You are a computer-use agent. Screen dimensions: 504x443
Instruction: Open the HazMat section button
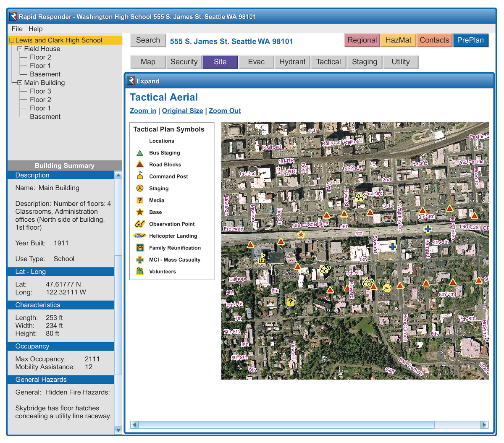tap(398, 40)
